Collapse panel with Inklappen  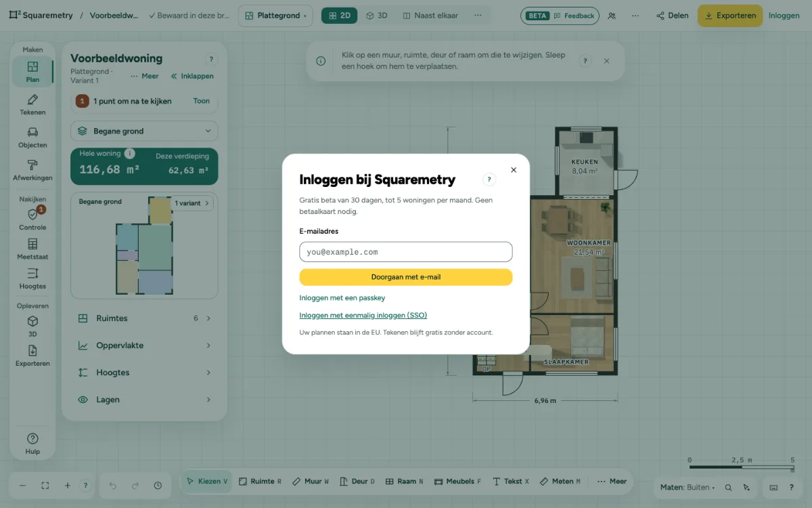192,77
